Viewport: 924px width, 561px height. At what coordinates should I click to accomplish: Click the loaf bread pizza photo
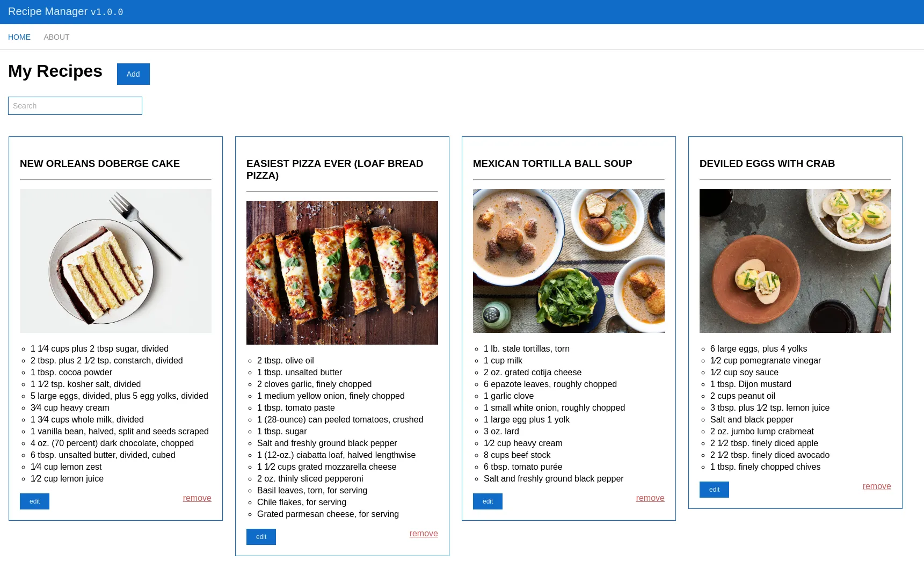[342, 273]
